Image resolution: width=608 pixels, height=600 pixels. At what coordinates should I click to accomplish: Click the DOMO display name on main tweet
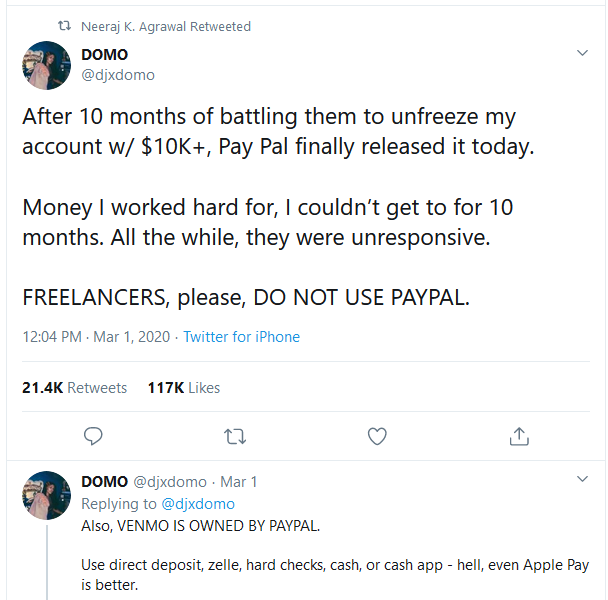pyautogui.click(x=104, y=55)
